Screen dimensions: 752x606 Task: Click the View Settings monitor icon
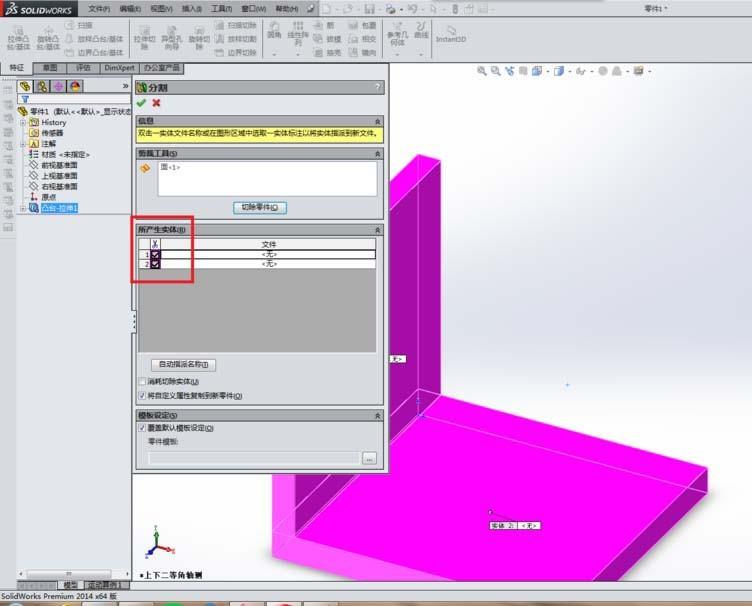tap(638, 71)
